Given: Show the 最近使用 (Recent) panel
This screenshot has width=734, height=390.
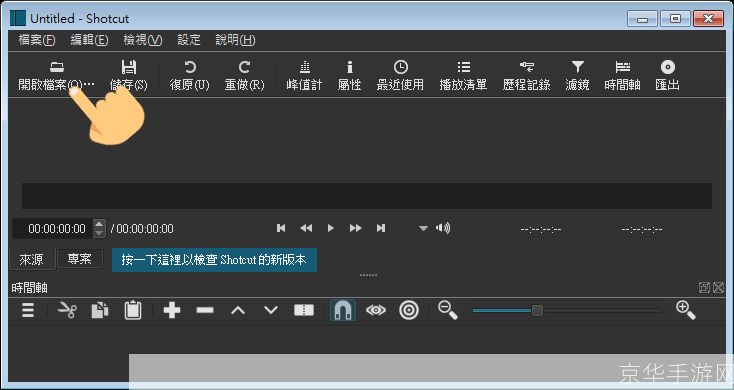Looking at the screenshot, I should coord(400,76).
